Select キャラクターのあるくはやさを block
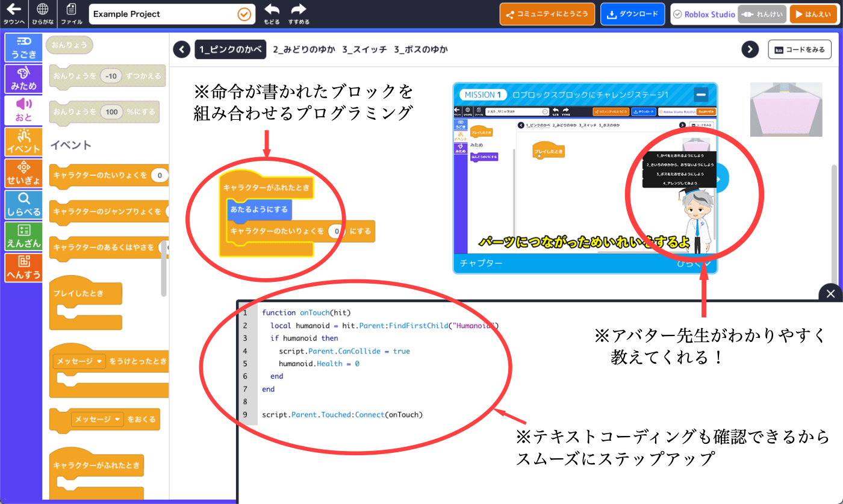 point(109,247)
